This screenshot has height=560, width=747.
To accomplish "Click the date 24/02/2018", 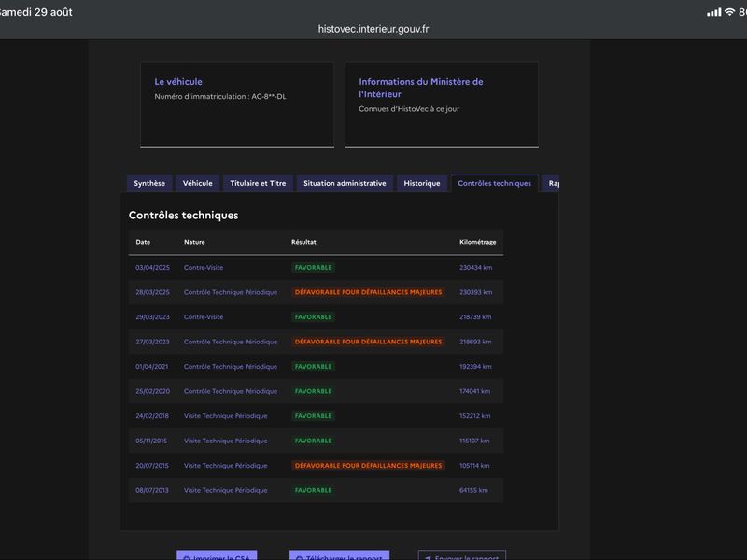I will tap(152, 416).
